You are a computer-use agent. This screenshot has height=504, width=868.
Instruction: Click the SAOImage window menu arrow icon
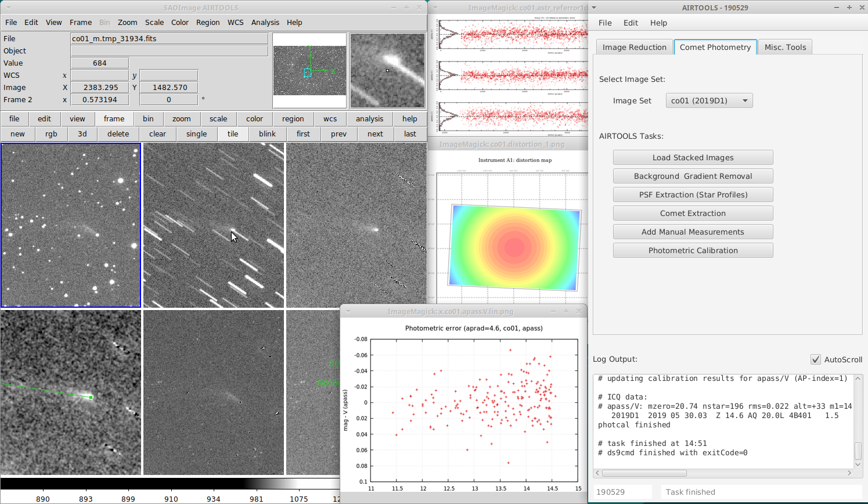tap(8, 8)
